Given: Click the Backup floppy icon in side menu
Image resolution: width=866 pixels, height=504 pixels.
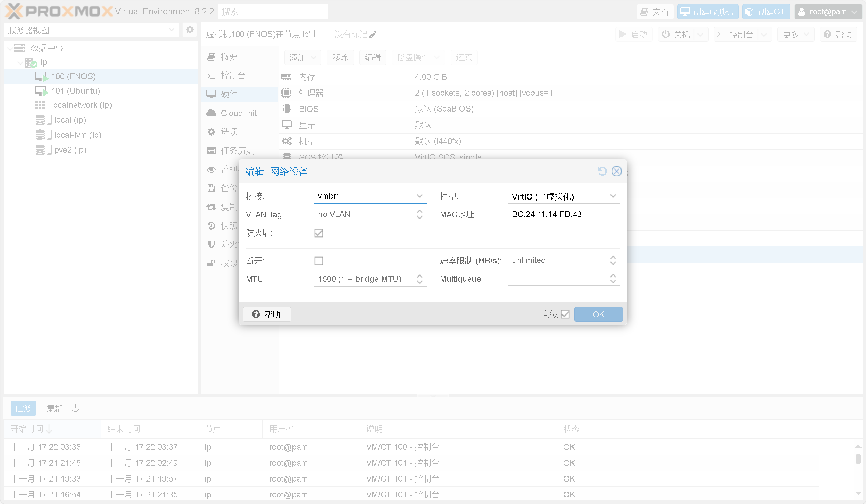Looking at the screenshot, I should coord(211,188).
